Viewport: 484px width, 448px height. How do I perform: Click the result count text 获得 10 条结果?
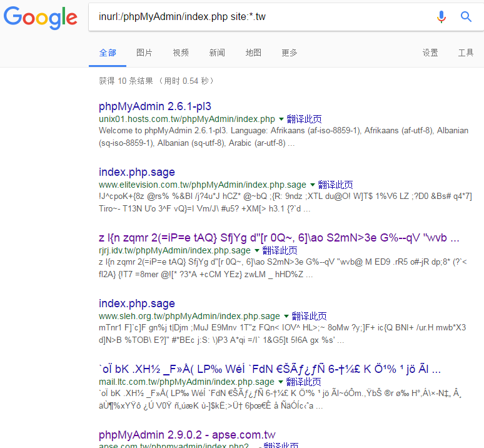(126, 81)
